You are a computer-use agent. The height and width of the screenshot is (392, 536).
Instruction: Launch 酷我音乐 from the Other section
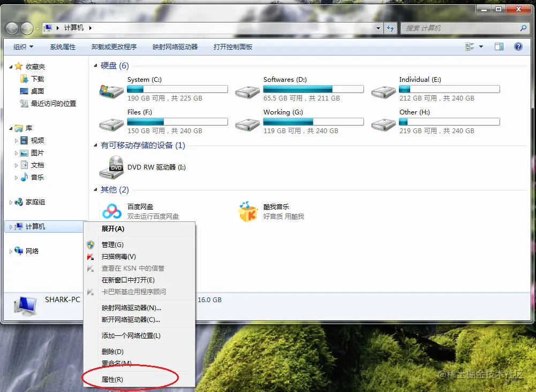coord(247,211)
